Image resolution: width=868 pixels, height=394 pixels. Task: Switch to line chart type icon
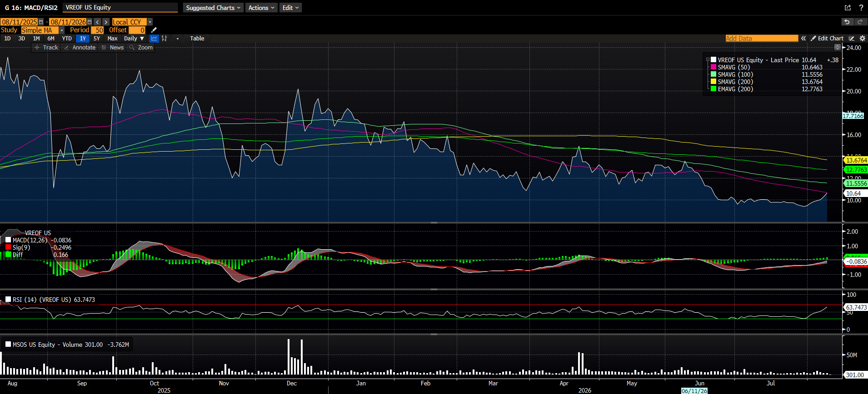coord(154,39)
